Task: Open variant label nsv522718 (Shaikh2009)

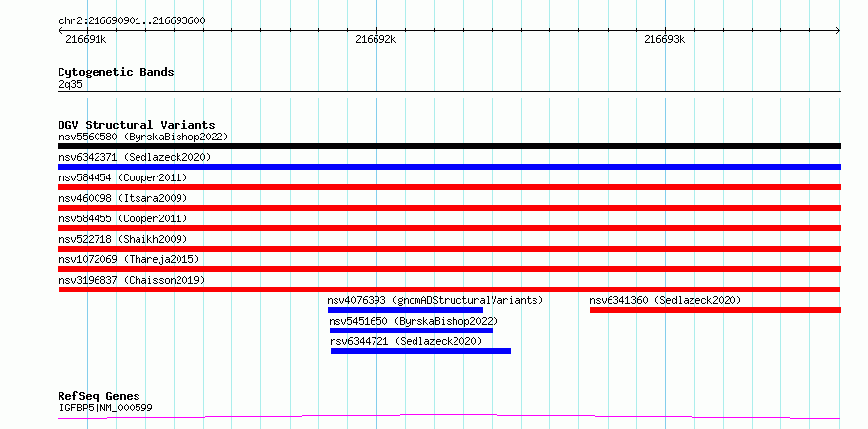Action: [x=123, y=239]
